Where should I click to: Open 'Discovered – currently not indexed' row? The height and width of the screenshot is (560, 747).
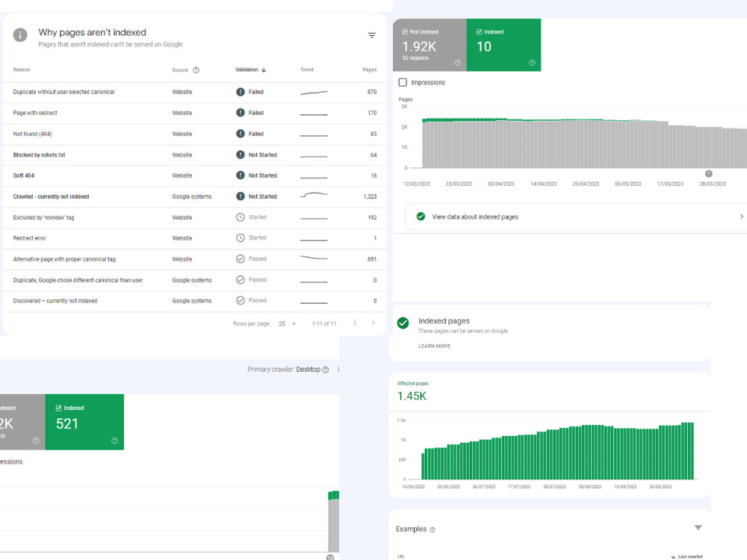click(194, 300)
